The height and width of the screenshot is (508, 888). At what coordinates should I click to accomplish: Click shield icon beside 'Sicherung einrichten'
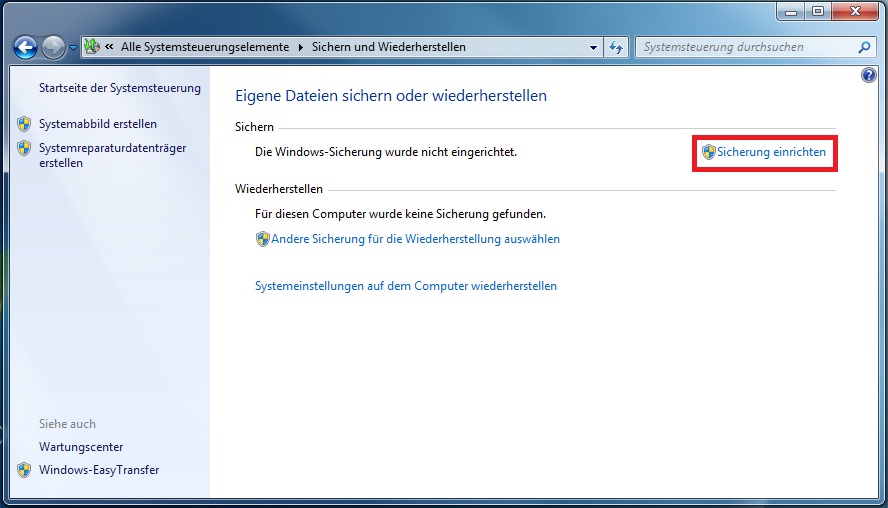click(x=708, y=152)
